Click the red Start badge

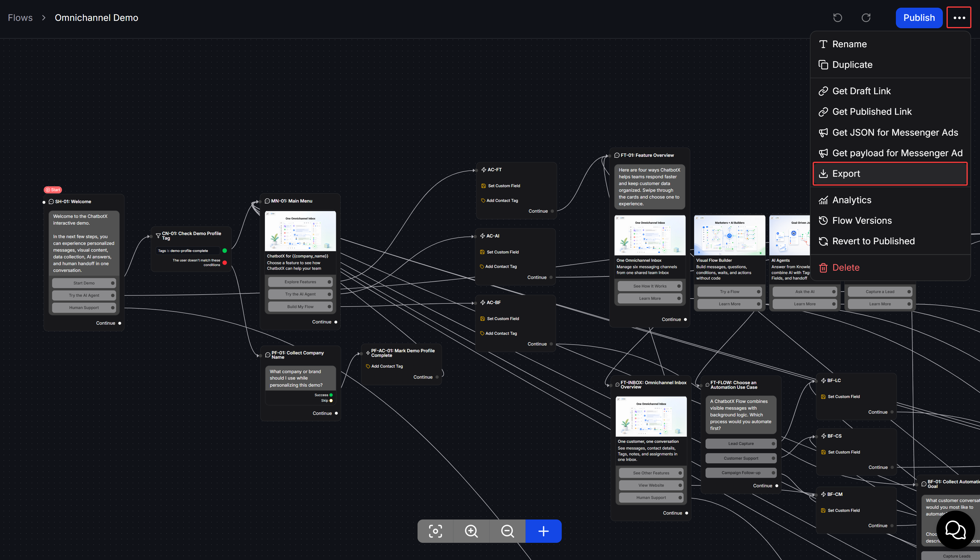point(53,190)
